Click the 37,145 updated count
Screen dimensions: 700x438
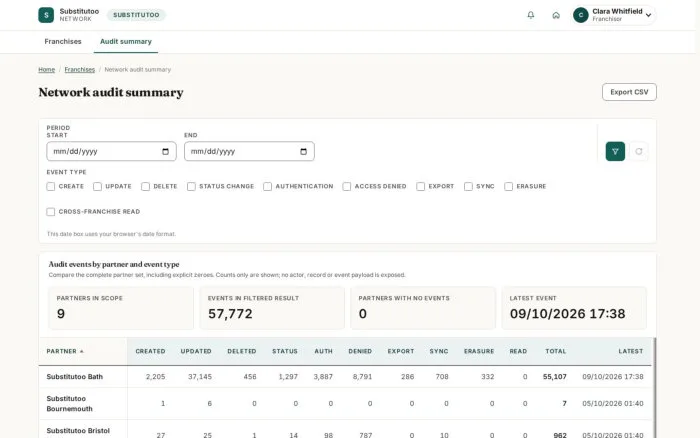pos(200,377)
